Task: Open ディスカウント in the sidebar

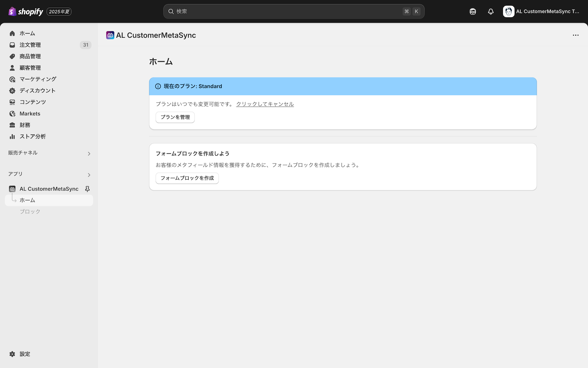Action: (49, 91)
